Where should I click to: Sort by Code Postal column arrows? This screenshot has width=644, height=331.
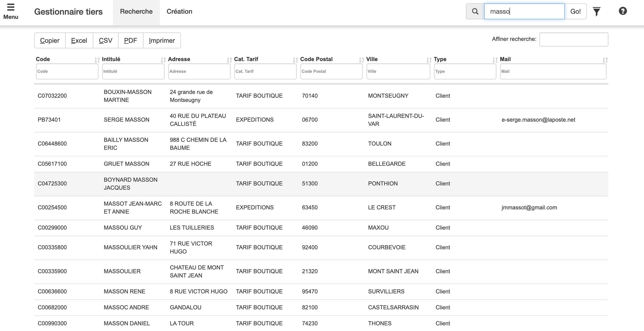point(361,60)
